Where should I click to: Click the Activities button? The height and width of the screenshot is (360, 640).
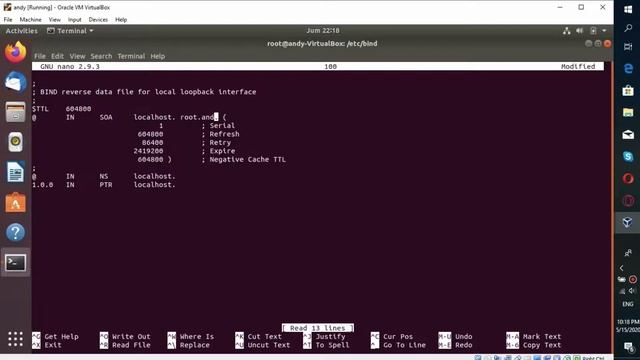coord(21,31)
